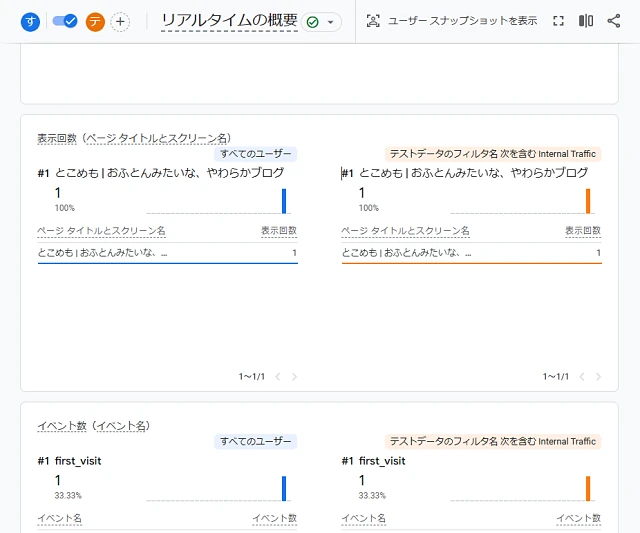Click the すべてのユーザー chip in the 表示回数 card
The height and width of the screenshot is (533, 640).
point(256,154)
